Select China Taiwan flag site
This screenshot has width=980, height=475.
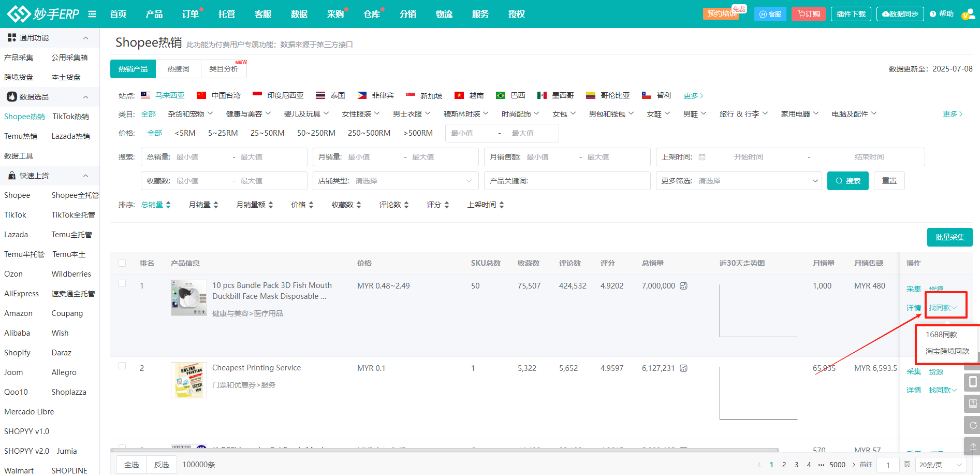tap(218, 95)
